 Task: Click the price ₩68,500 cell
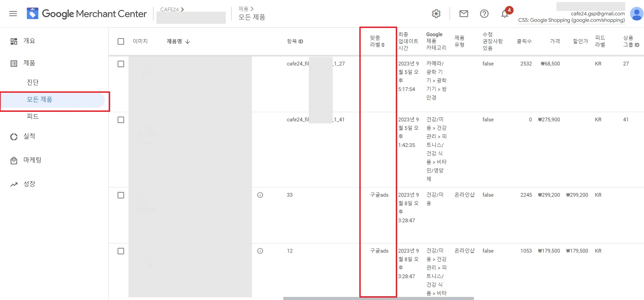tap(550, 64)
